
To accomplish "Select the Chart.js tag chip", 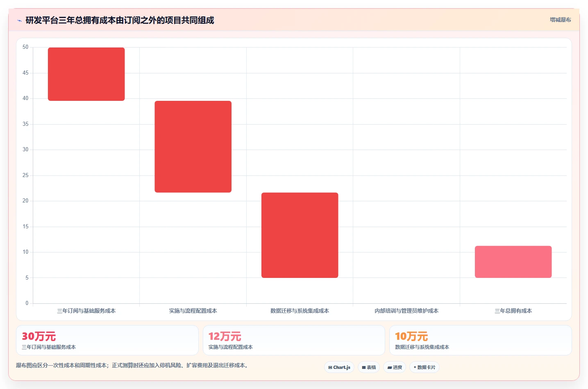I will point(339,367).
